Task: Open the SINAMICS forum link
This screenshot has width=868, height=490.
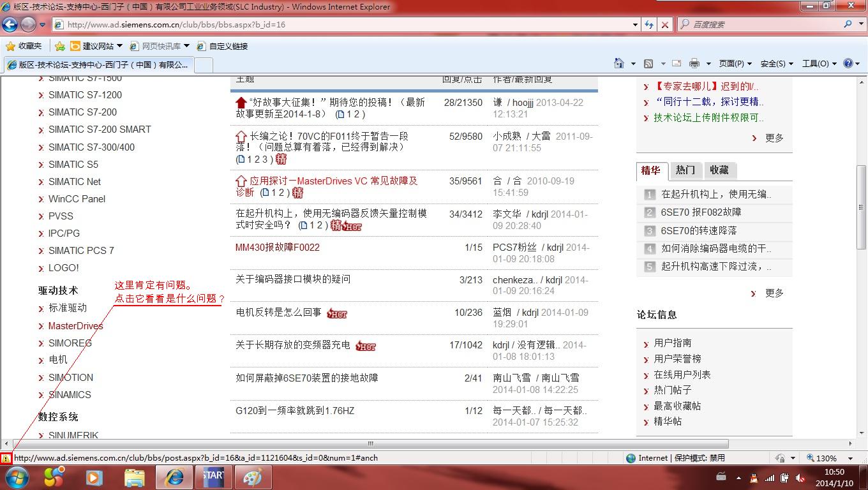Action: 70,395
